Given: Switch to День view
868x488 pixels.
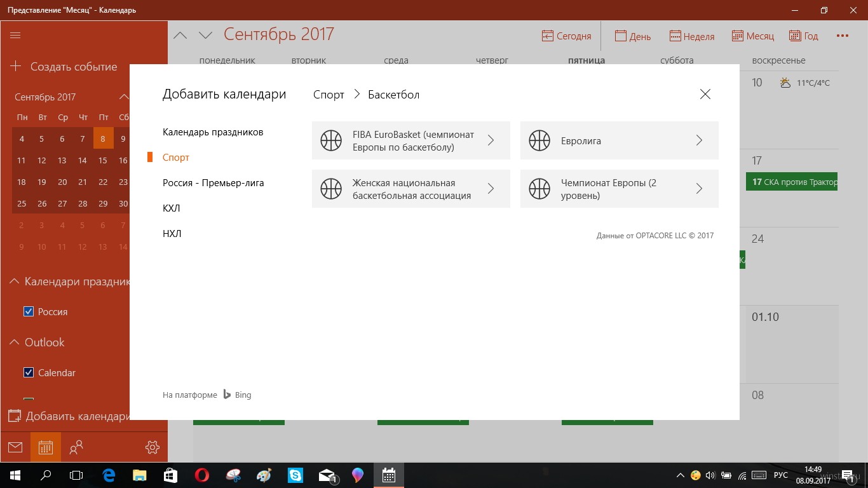Looking at the screenshot, I should 633,36.
